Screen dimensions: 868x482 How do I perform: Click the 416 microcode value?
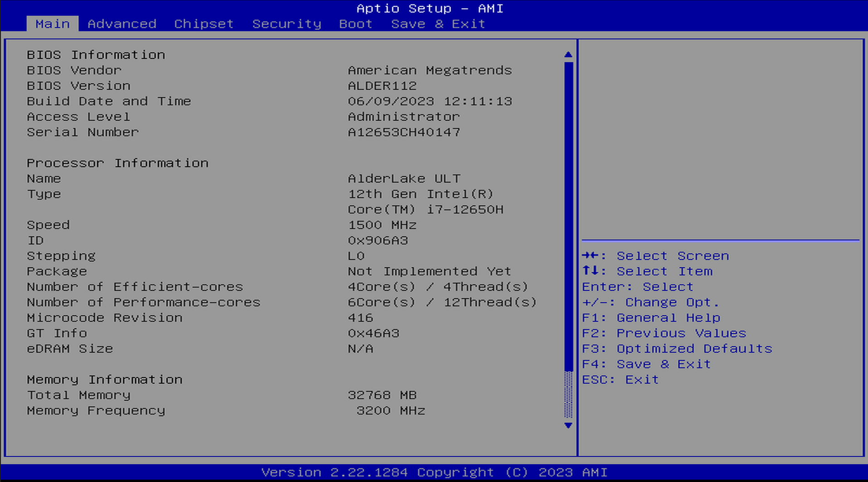361,317
